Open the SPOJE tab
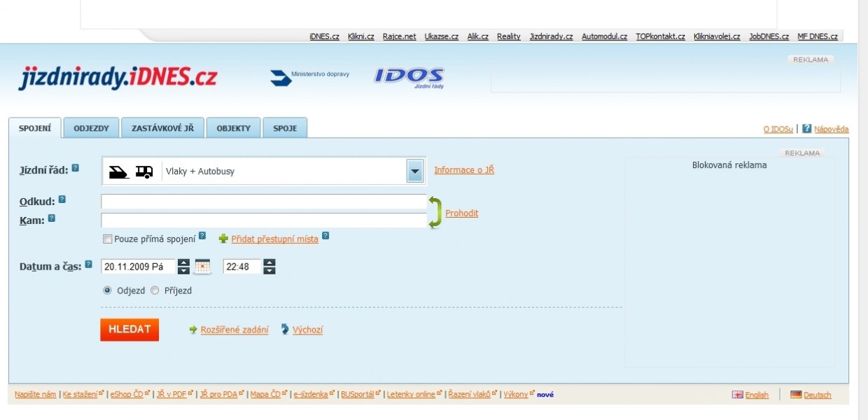 [x=285, y=129]
